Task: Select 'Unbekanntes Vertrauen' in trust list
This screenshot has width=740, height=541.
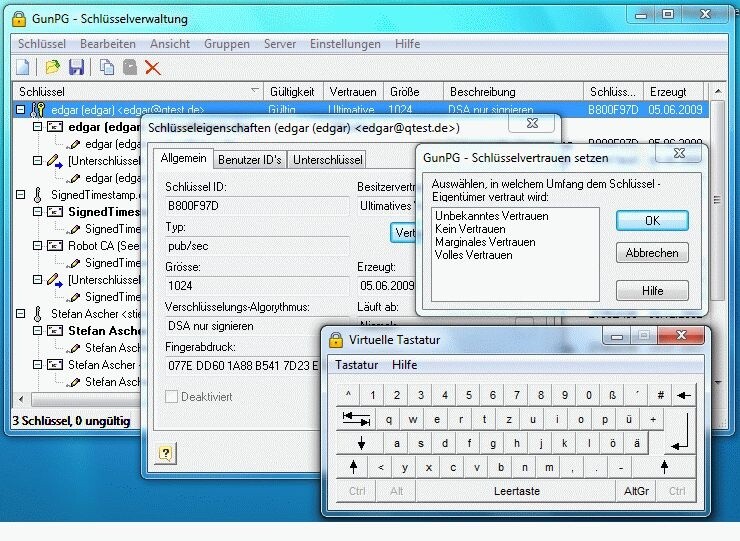Action: pyautogui.click(x=491, y=216)
